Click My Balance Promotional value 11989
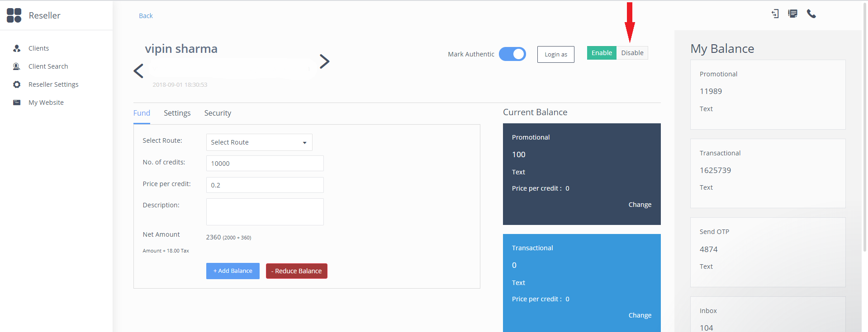Screen dimensions: 868x332 [x=711, y=91]
